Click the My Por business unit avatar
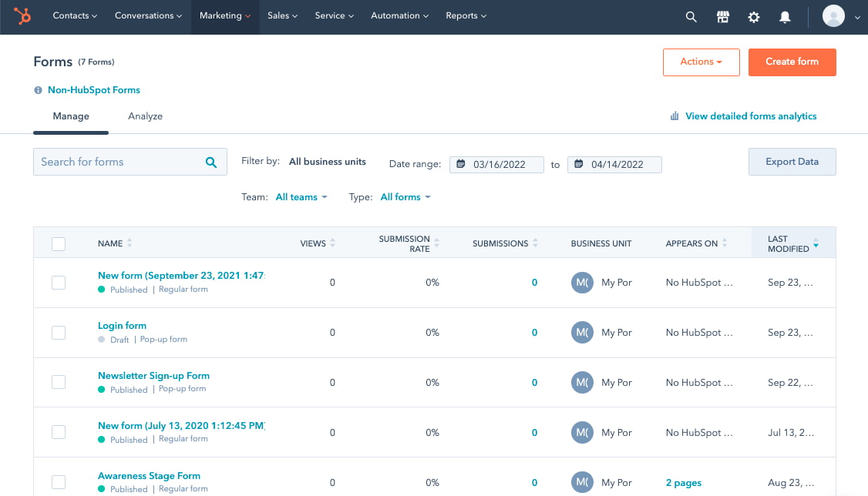Image resolution: width=868 pixels, height=496 pixels. [x=582, y=283]
